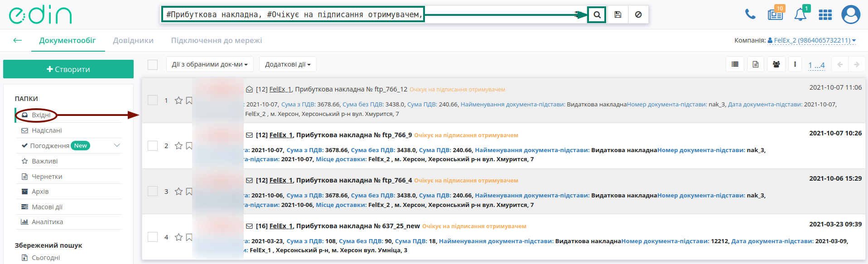The width and height of the screenshot is (868, 264).
Task: Select checkbox for row 1
Action: click(x=153, y=100)
